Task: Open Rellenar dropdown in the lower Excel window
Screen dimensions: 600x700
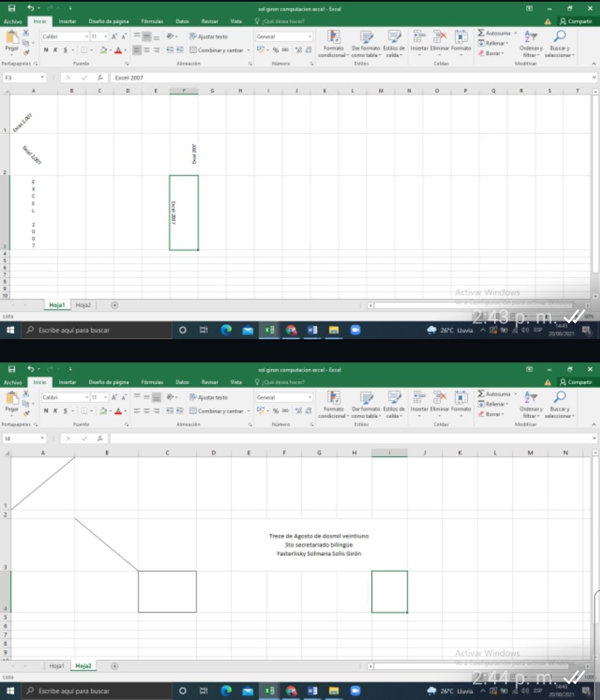Action: (x=493, y=404)
